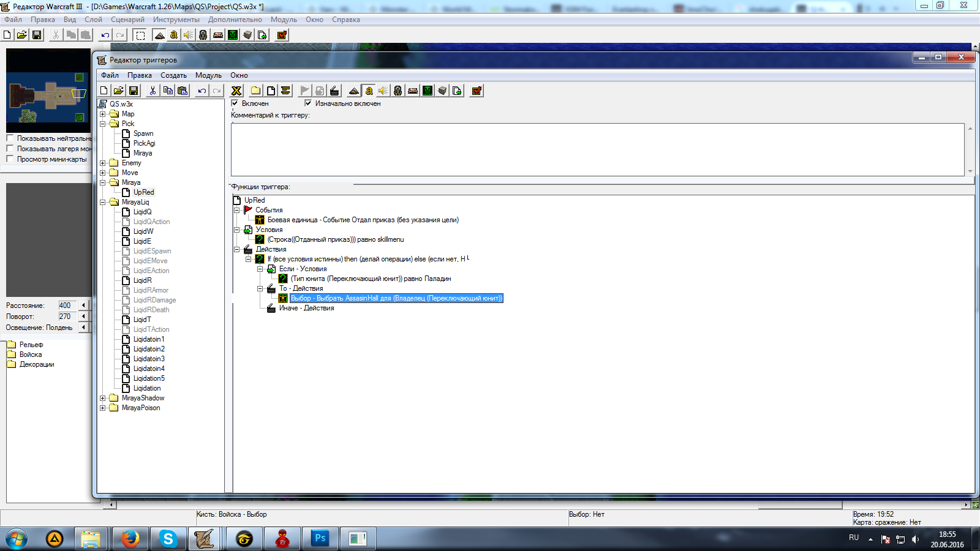Open Справка menu in World Editor
The height and width of the screenshot is (551, 980).
click(x=346, y=20)
